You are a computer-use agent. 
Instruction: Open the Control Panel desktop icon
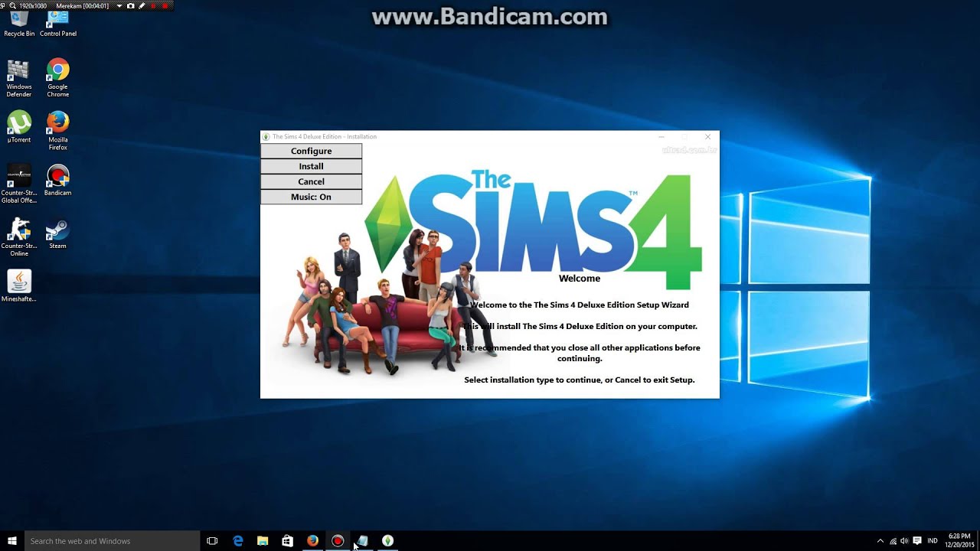(x=58, y=23)
